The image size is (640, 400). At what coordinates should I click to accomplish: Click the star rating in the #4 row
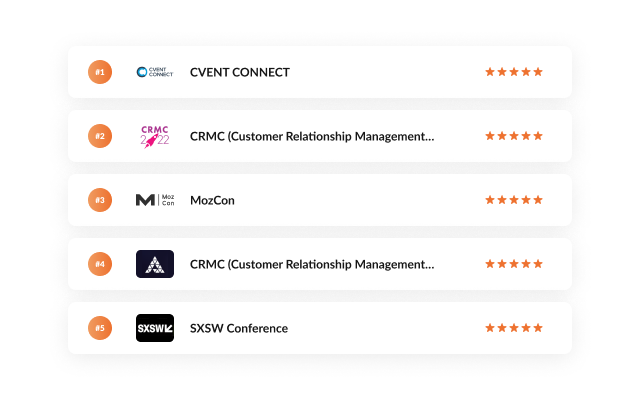click(x=514, y=264)
